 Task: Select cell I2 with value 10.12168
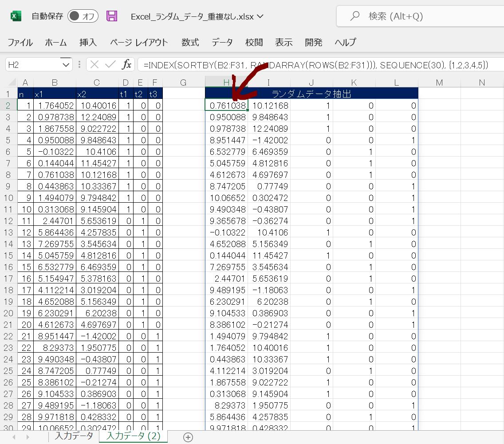coord(269,106)
